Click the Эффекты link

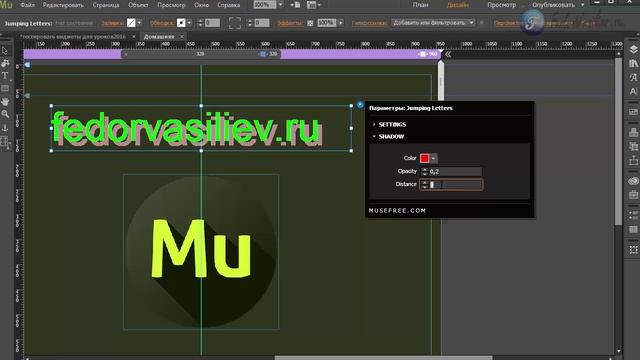point(290,23)
